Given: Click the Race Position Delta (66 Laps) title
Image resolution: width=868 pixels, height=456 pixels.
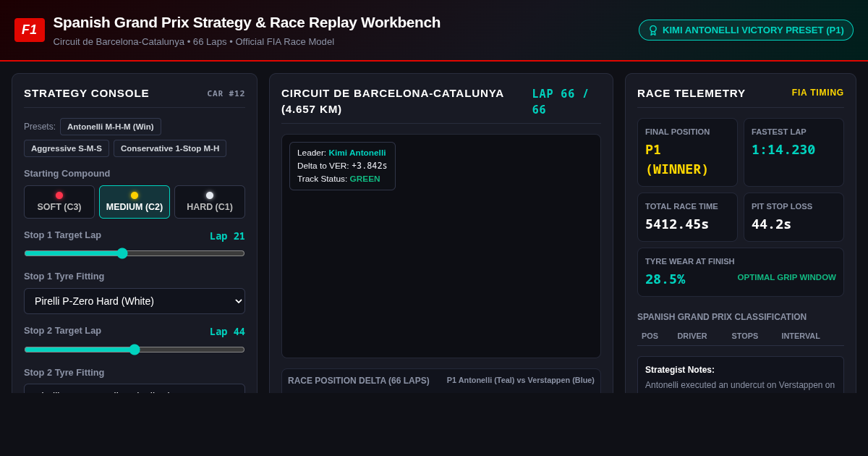Looking at the screenshot, I should [359, 381].
